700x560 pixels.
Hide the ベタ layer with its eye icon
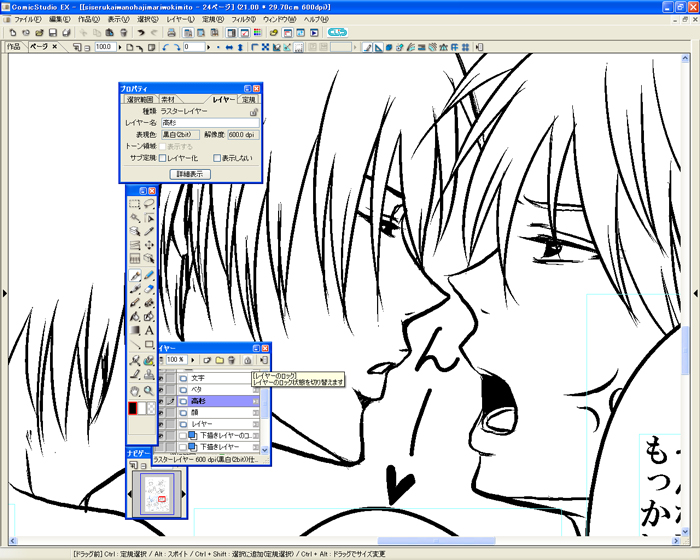point(161,389)
